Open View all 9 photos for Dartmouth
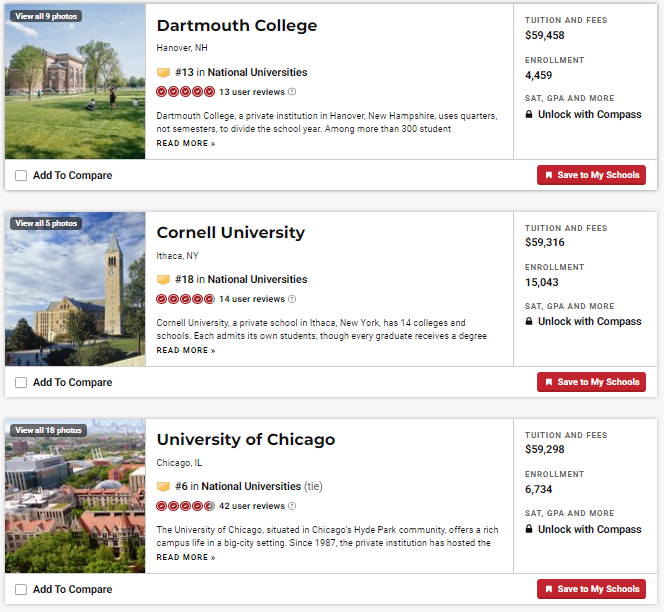The height and width of the screenshot is (612, 664). [x=45, y=17]
